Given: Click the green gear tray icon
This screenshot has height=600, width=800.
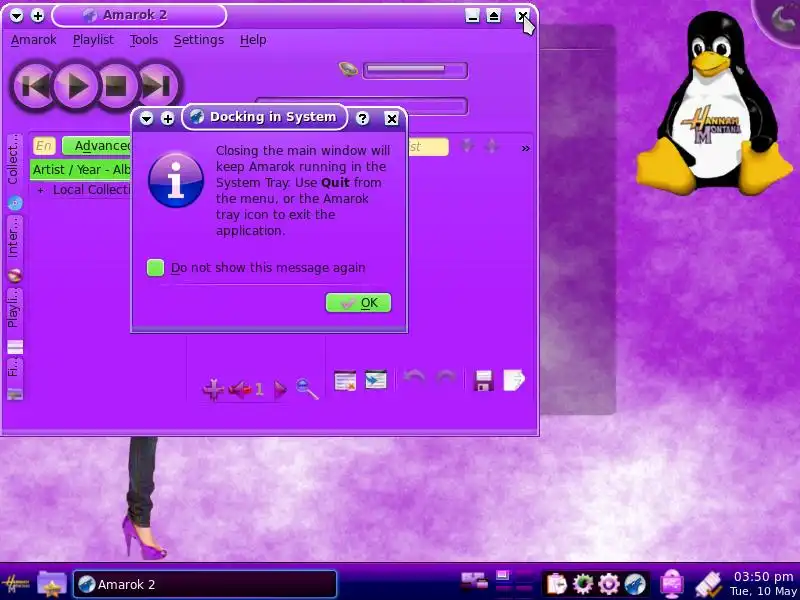Looking at the screenshot, I should click(x=583, y=584).
